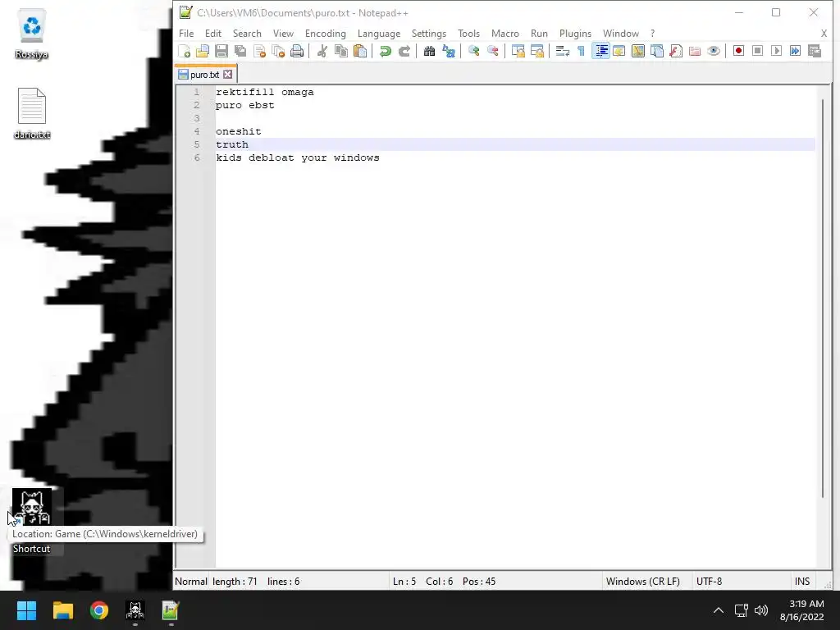Click the Stop Recording macro button
Image resolution: width=840 pixels, height=630 pixels.
click(x=757, y=51)
